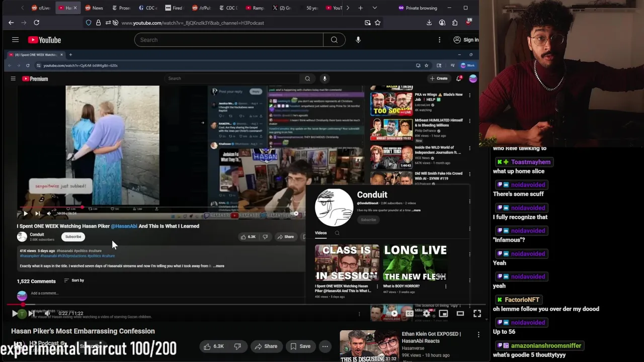Open the Firefox account icon
Image resolution: width=644 pixels, height=362 pixels.
442,23
